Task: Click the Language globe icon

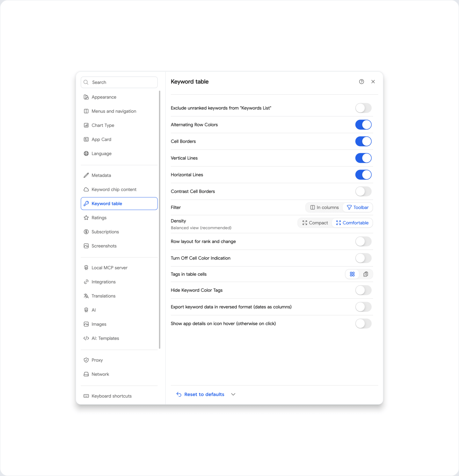Action: [x=86, y=153]
